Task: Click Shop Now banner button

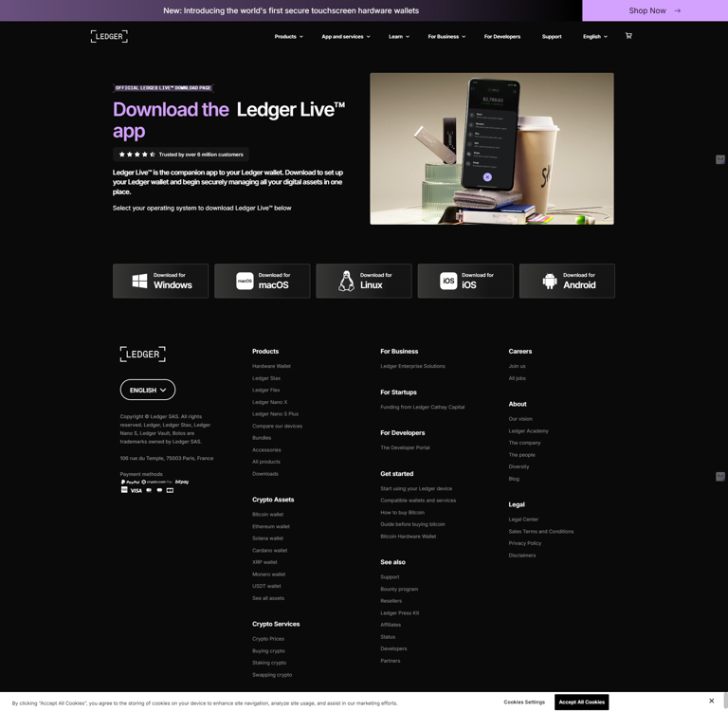Action: pyautogui.click(x=655, y=10)
